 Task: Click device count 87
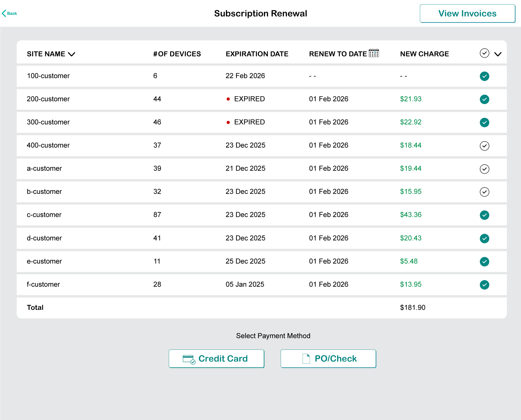pyautogui.click(x=157, y=215)
